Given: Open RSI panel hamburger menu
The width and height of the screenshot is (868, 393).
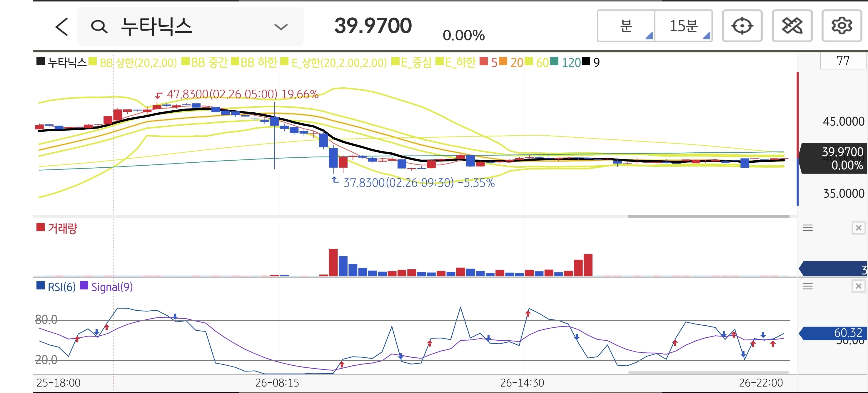Looking at the screenshot, I should 808,287.
